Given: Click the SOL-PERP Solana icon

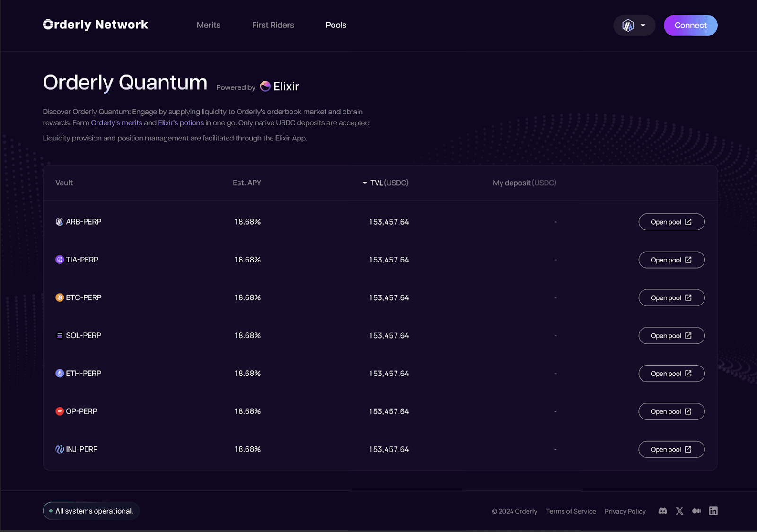Looking at the screenshot, I should coord(60,335).
